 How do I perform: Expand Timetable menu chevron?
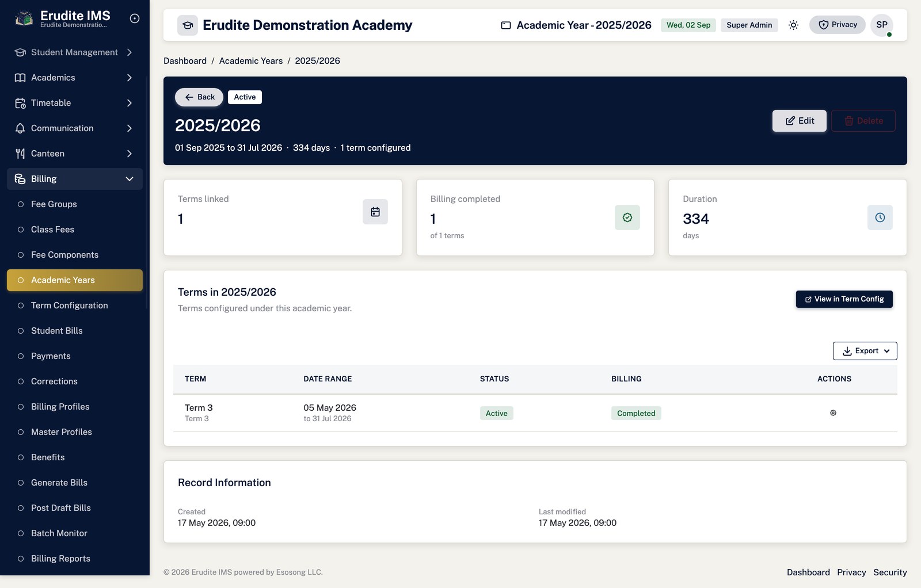tap(130, 103)
